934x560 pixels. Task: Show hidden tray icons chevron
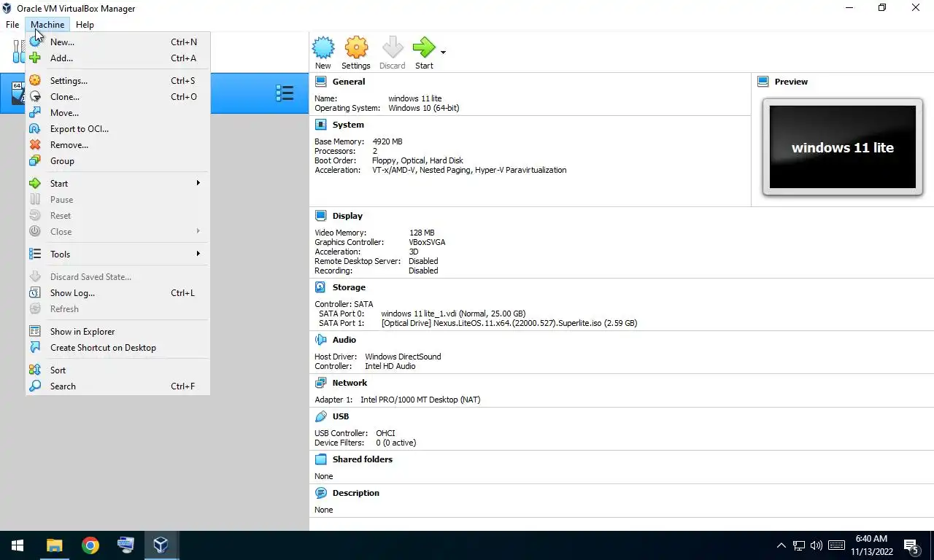click(x=781, y=545)
